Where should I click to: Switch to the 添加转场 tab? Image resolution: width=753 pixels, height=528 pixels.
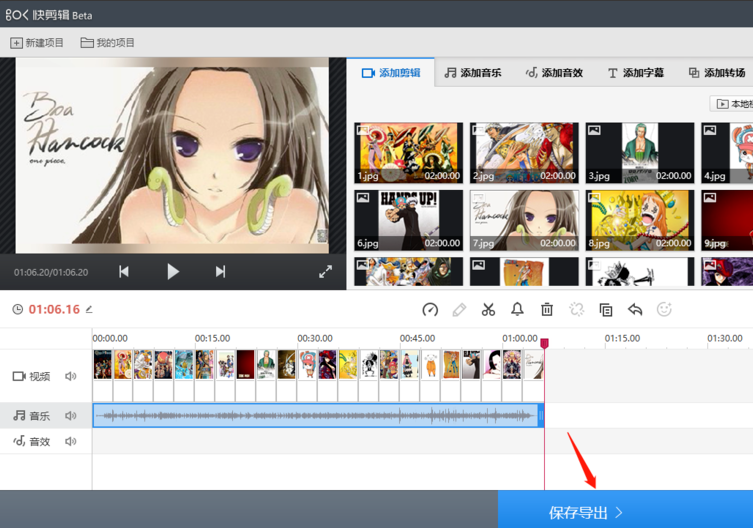(x=717, y=73)
